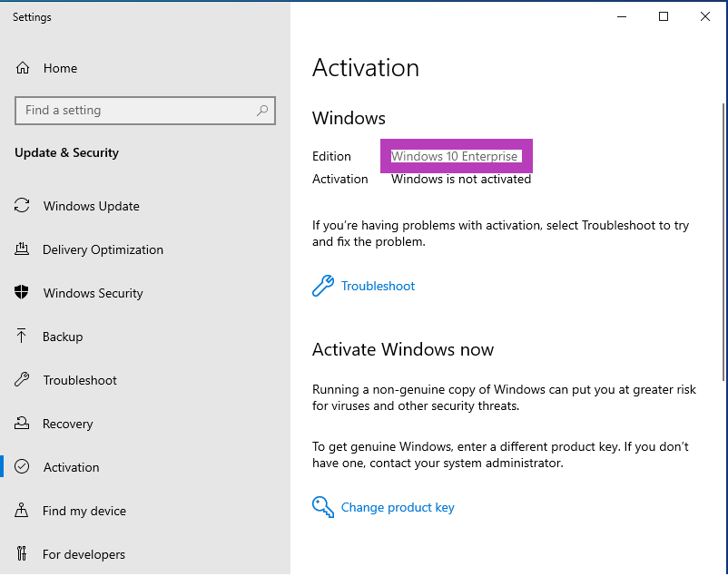
Task: Click the Windows 10 Enterprise edition text
Action: (454, 156)
